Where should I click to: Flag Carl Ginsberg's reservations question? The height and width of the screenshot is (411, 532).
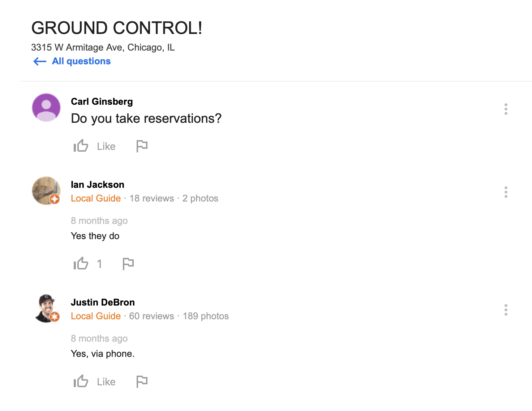tap(142, 146)
